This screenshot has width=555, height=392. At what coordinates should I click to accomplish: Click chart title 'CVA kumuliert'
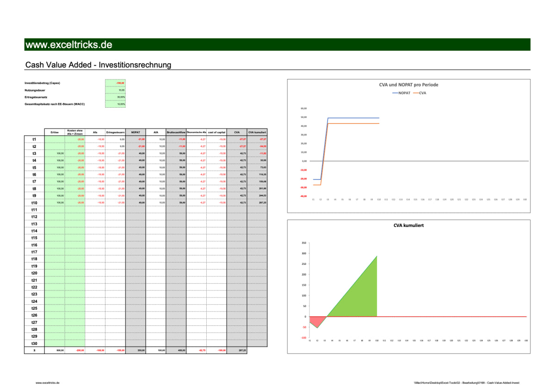pos(408,226)
